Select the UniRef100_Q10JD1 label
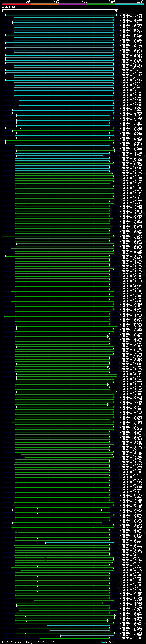The image size is (146, 644). [x=131, y=60]
